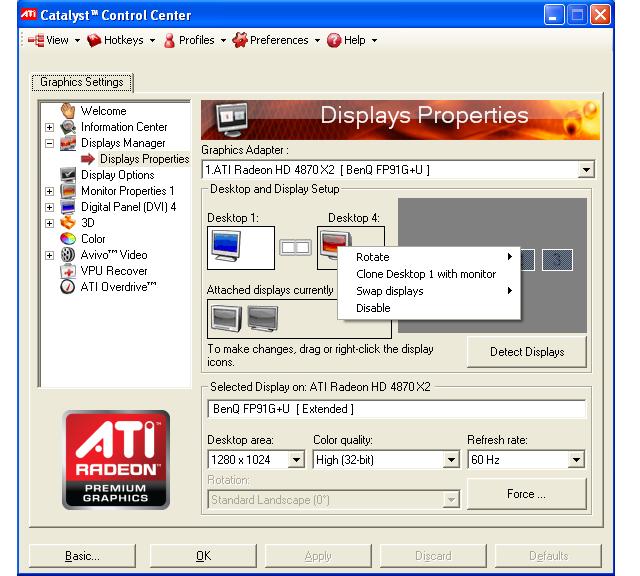The width and height of the screenshot is (640, 576).
Task: Click the 3D tree icon
Action: tap(68, 223)
